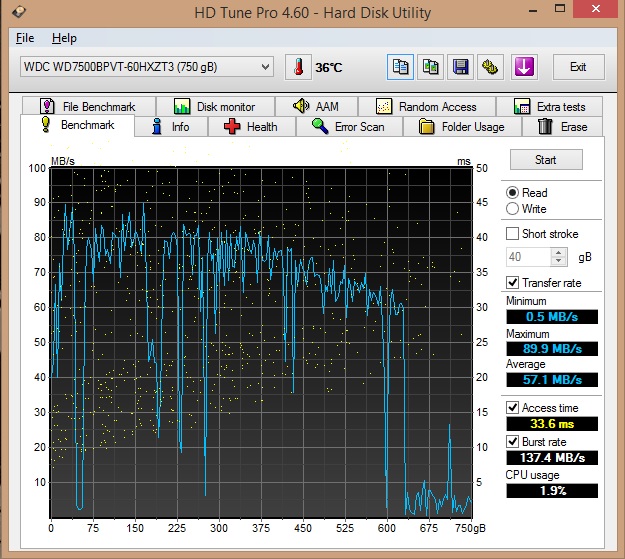Disable the Access time checkbox
625x559 pixels.
coord(513,408)
